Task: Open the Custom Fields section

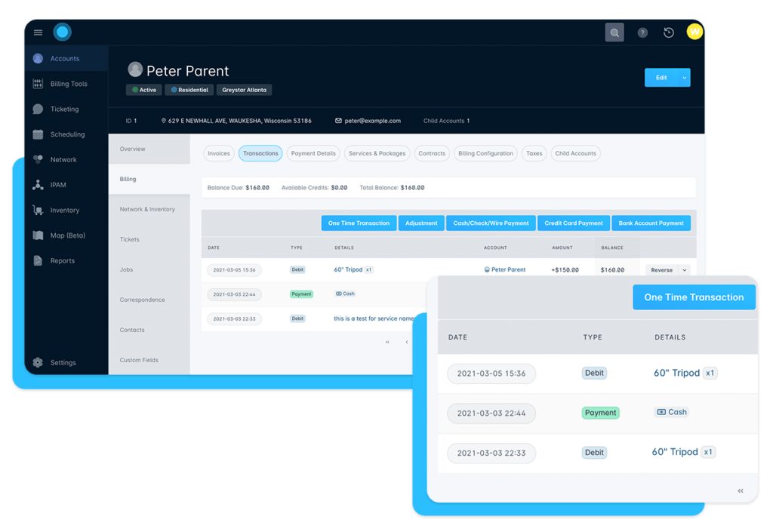Action: pyautogui.click(x=149, y=360)
